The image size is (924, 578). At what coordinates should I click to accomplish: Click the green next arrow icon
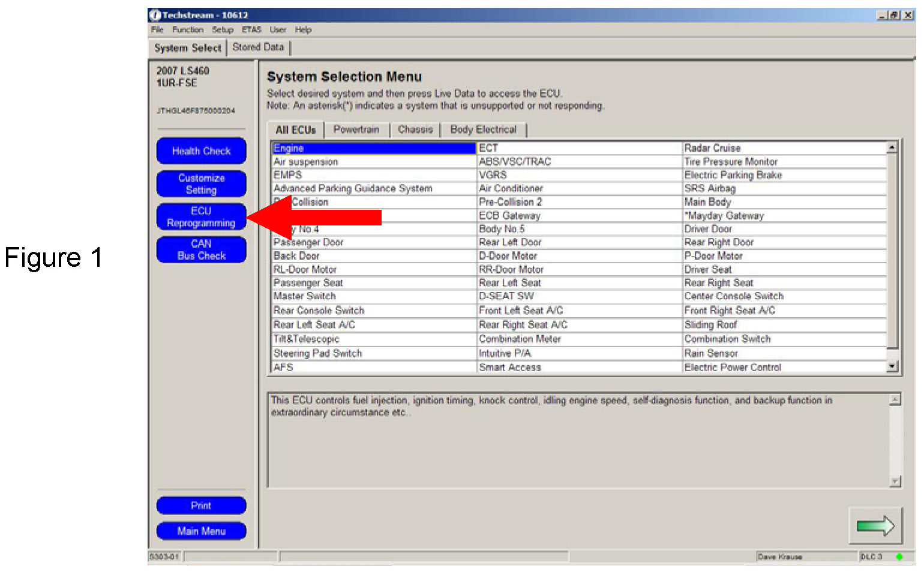pyautogui.click(x=875, y=526)
